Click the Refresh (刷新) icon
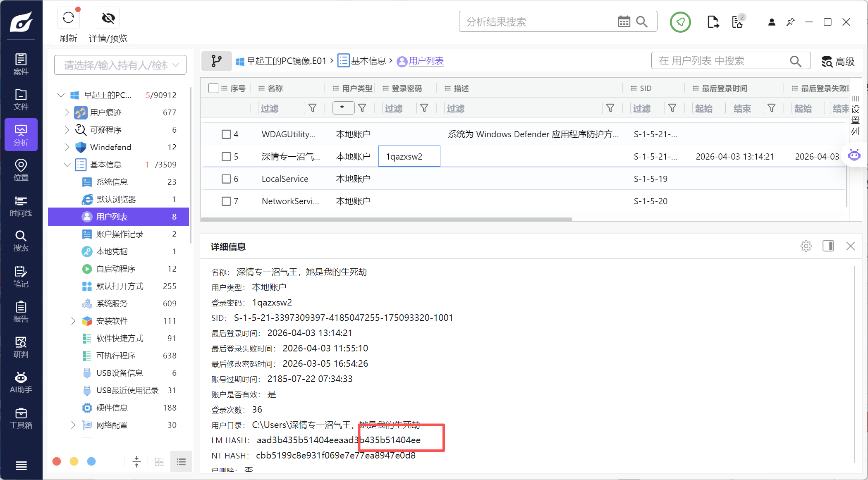868x480 pixels. click(x=68, y=18)
